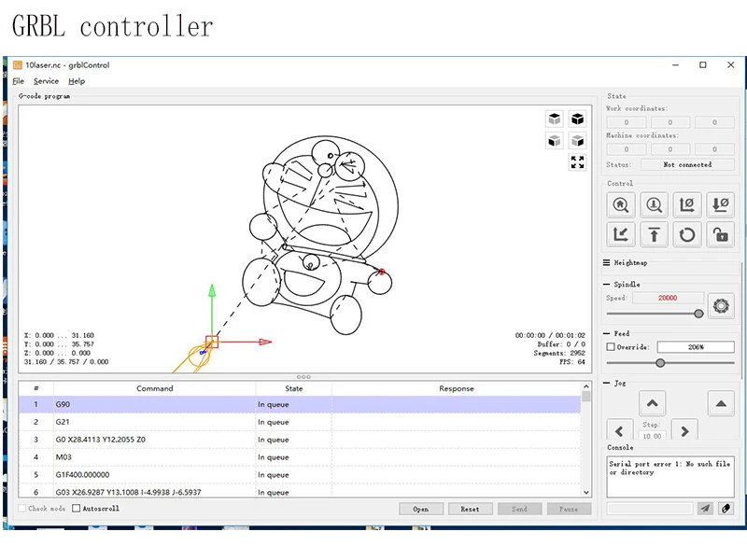
Task: Click the Zero Z icon
Action: [x=720, y=204]
